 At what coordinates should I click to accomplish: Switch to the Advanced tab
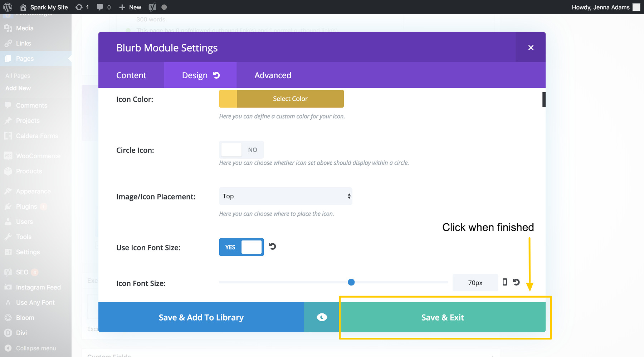[273, 75]
